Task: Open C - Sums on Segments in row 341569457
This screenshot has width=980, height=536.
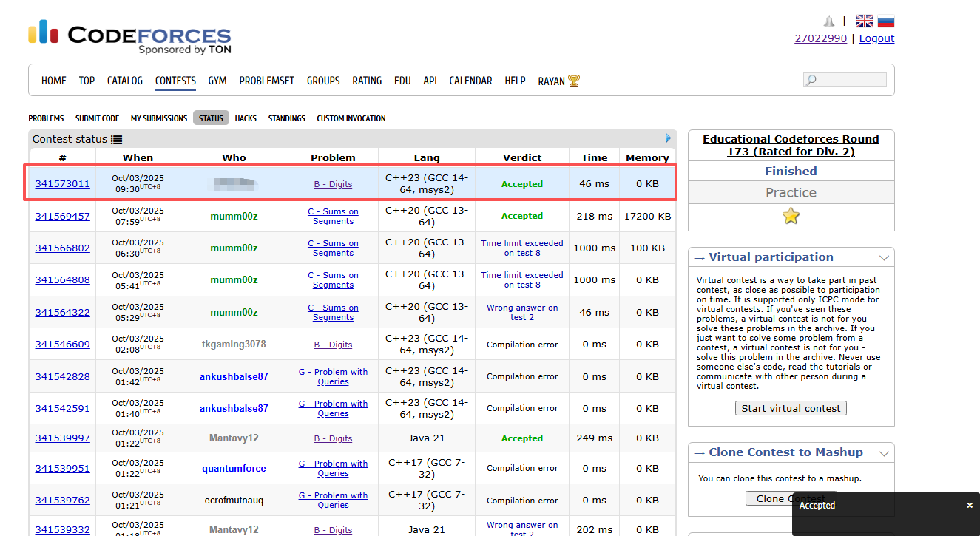Action: tap(333, 216)
